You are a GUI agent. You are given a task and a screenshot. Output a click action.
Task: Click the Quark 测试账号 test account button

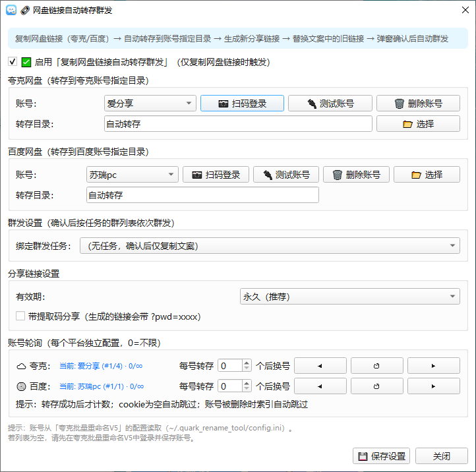pos(330,103)
